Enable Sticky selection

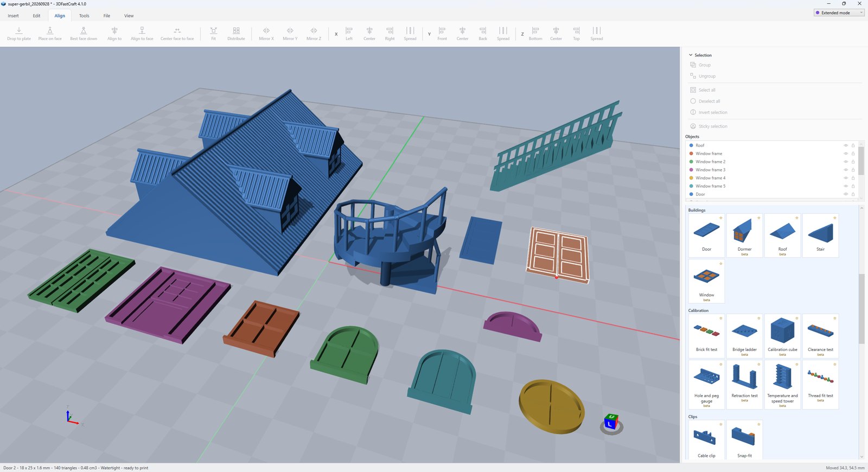pyautogui.click(x=709, y=126)
